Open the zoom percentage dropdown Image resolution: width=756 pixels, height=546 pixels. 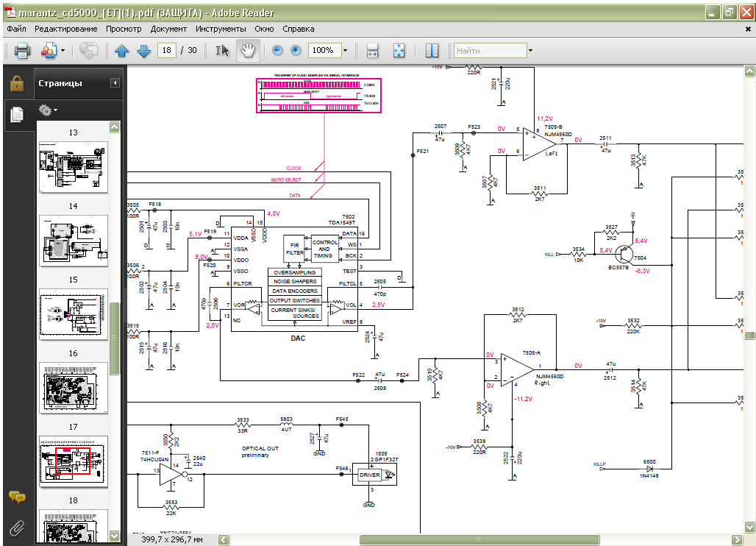pyautogui.click(x=345, y=51)
